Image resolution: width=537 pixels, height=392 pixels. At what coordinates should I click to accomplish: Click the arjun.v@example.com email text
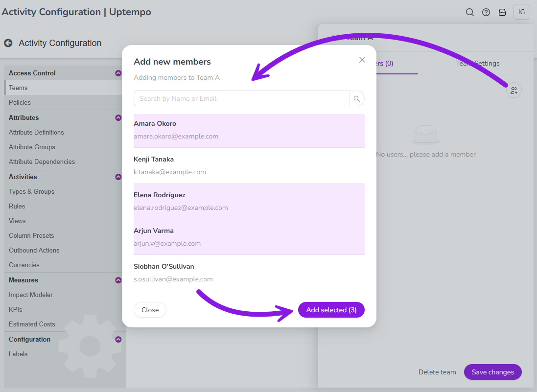[167, 244]
